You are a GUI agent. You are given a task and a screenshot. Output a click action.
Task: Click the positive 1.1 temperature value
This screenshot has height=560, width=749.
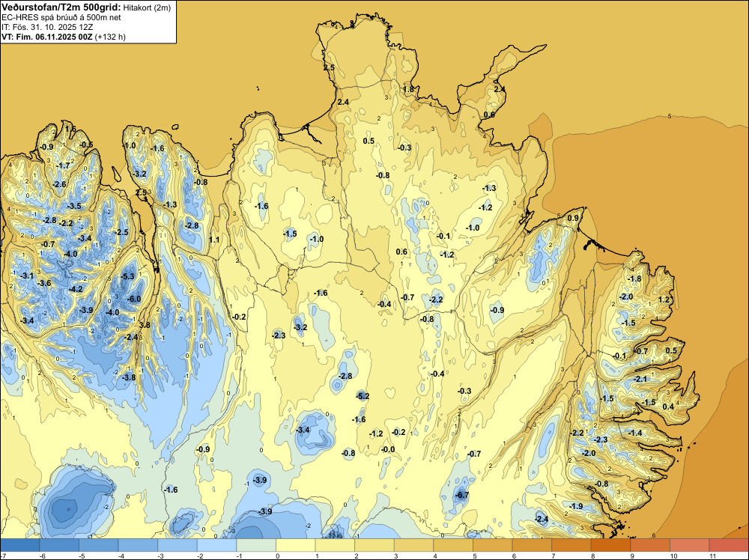click(214, 240)
